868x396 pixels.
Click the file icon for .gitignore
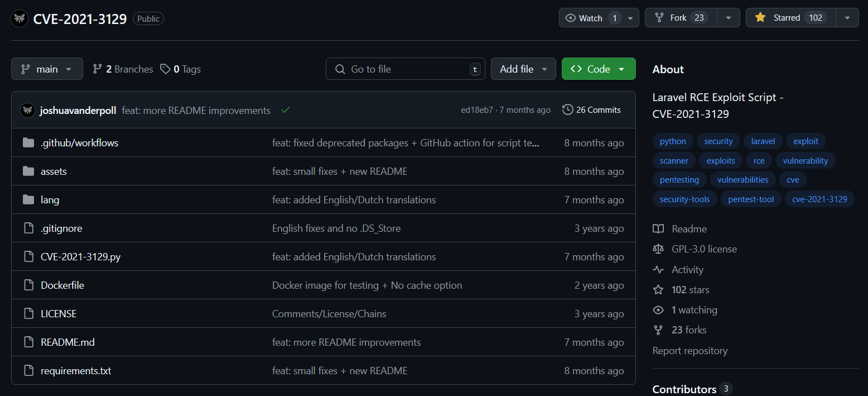(28, 228)
